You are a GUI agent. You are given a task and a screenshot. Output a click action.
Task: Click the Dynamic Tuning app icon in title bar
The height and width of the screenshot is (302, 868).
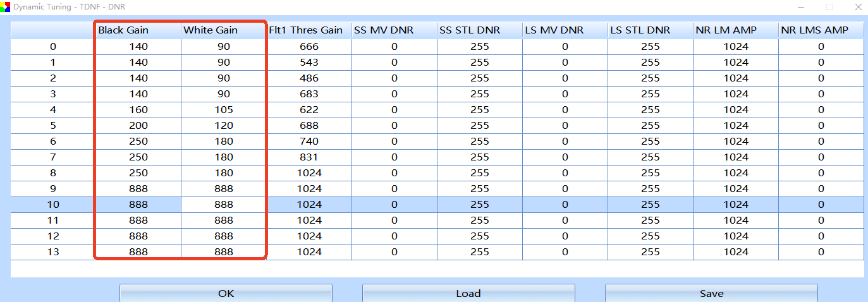(x=6, y=7)
